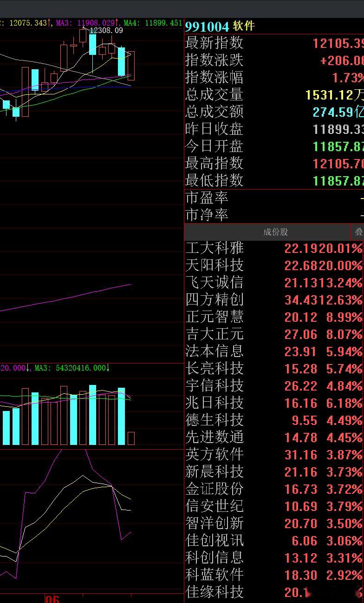Click the 最低指数 value
Screen dimensions: 364x603
tap(338, 181)
